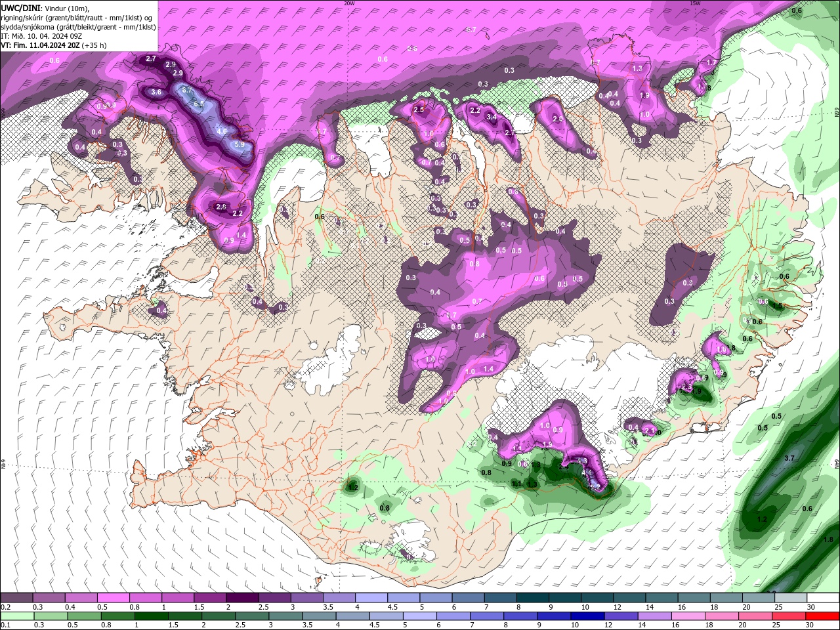840x630 pixels.
Task: Click the '20W' longitude label at top
Action: pos(349,3)
